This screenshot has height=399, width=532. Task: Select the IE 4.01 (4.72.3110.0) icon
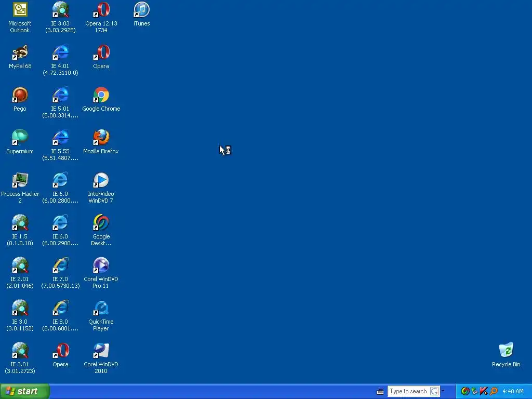[x=60, y=52]
